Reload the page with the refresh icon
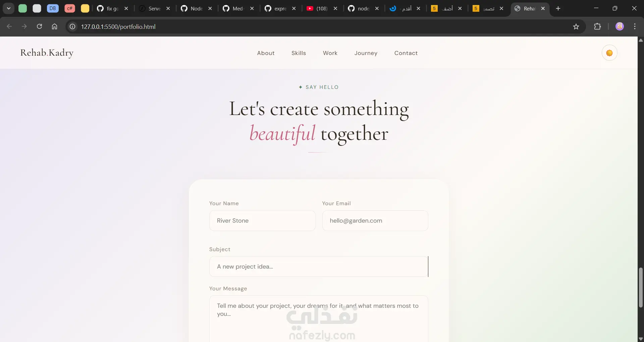The height and width of the screenshot is (342, 644). (39, 26)
